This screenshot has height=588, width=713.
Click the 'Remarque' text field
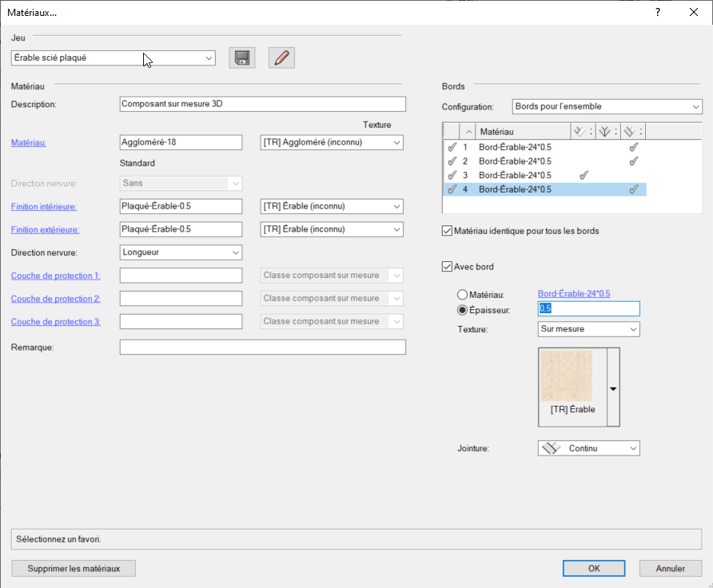click(262, 348)
